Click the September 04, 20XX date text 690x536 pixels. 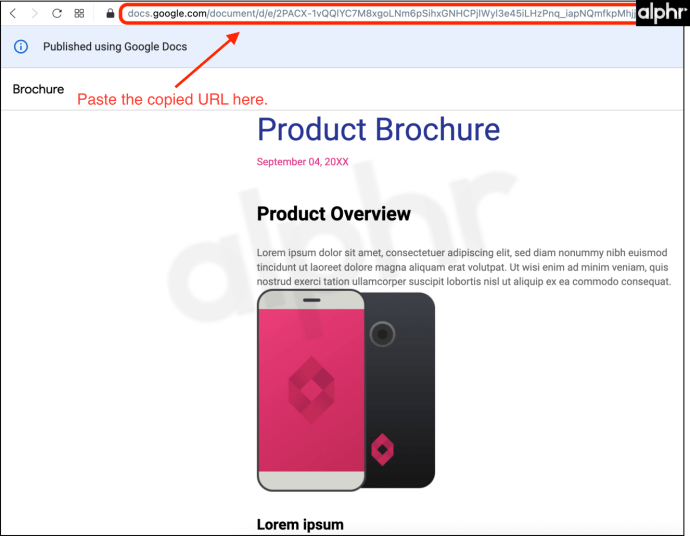click(302, 162)
